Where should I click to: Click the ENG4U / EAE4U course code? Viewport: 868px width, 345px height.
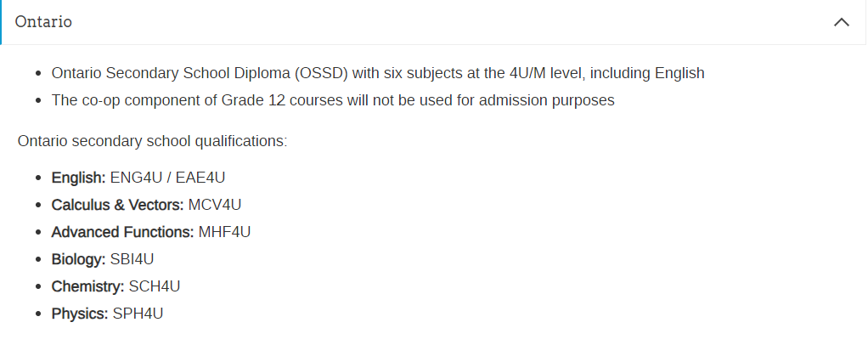pyautogui.click(x=167, y=178)
